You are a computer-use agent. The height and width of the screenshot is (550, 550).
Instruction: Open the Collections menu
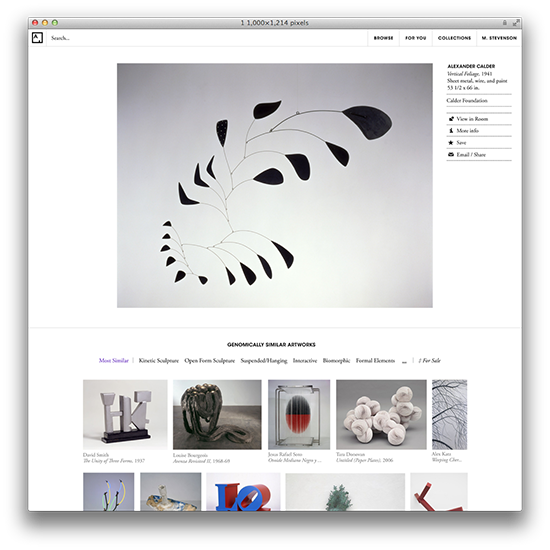454,38
